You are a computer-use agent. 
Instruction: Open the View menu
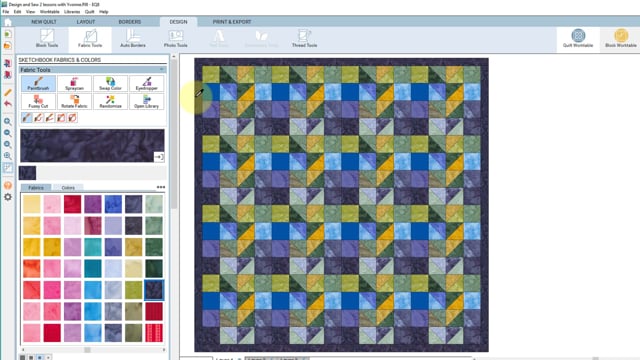click(31, 12)
